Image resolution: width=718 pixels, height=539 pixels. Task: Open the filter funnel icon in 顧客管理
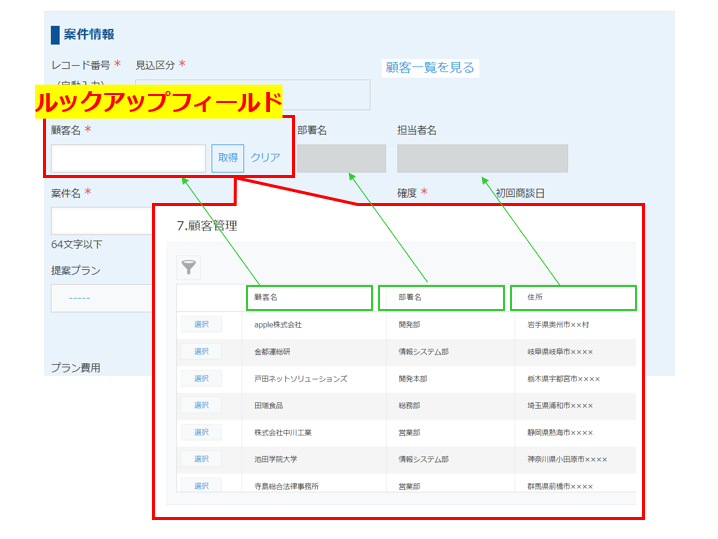(189, 267)
